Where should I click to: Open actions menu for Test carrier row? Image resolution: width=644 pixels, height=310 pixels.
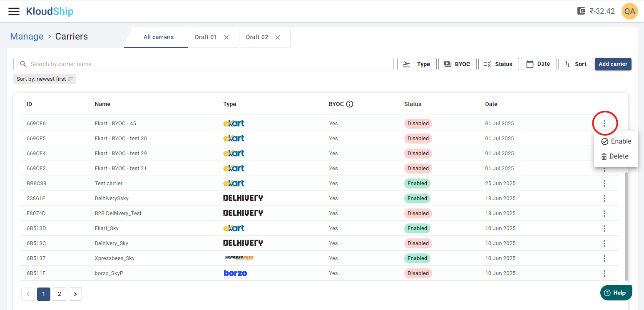point(604,184)
